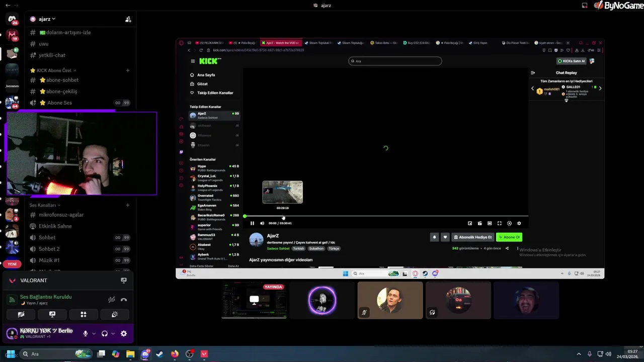The height and width of the screenshot is (362, 644).
Task: Join mikrofonsuz-agalar channel
Action: [x=80, y=215]
